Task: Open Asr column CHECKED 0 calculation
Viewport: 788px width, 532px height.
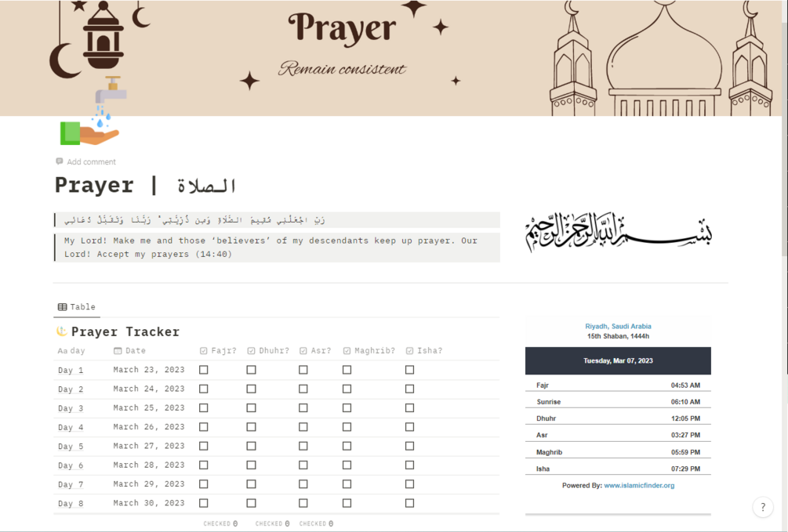Action: click(x=316, y=523)
